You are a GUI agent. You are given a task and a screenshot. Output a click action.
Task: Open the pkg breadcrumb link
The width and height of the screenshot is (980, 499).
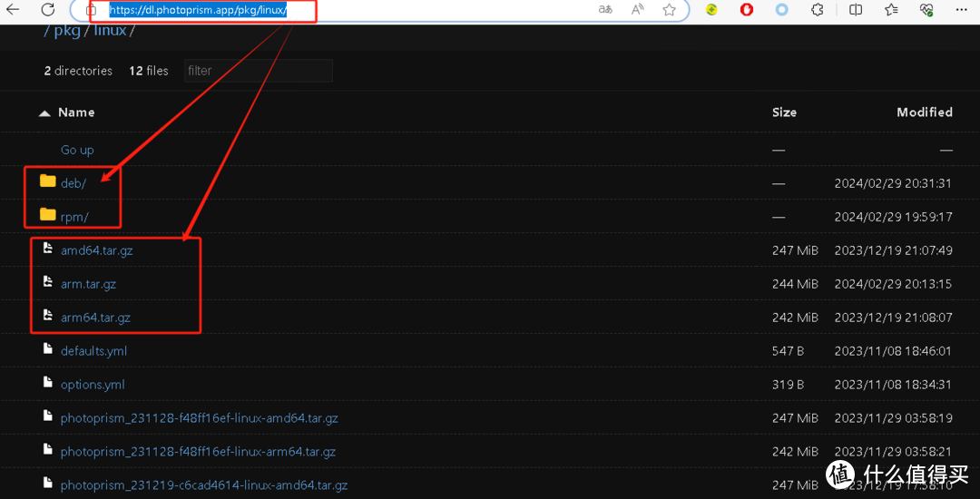[x=67, y=31]
